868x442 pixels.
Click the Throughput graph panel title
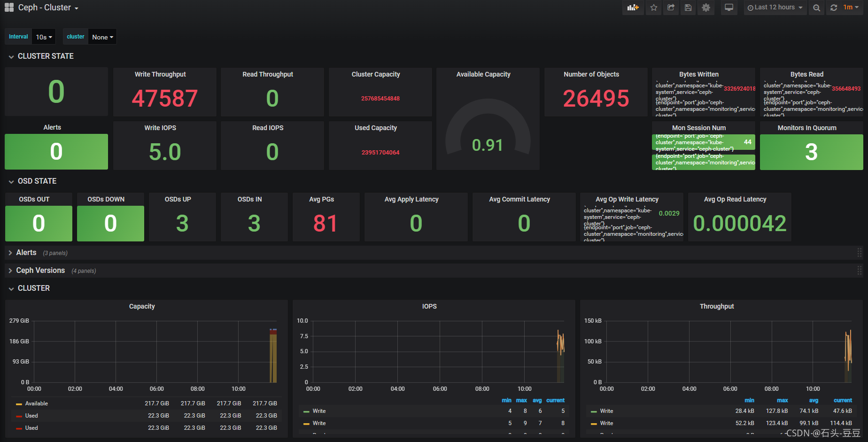coord(717,306)
